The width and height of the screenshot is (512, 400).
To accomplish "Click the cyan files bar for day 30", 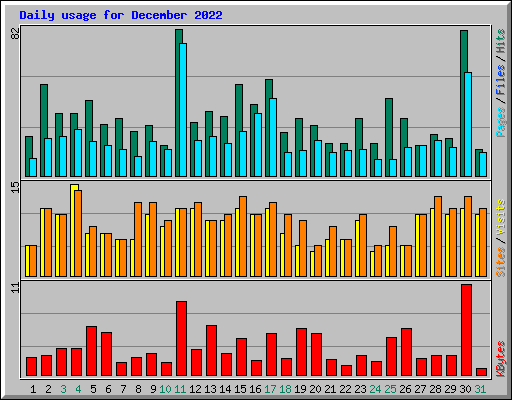I will (x=468, y=124).
